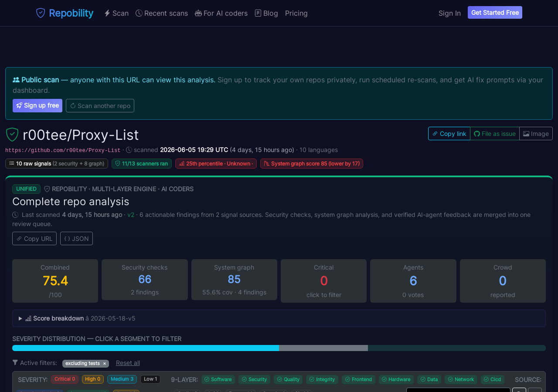Select the Agents 6 card
The width and height of the screenshot is (558, 392).
tap(413, 281)
